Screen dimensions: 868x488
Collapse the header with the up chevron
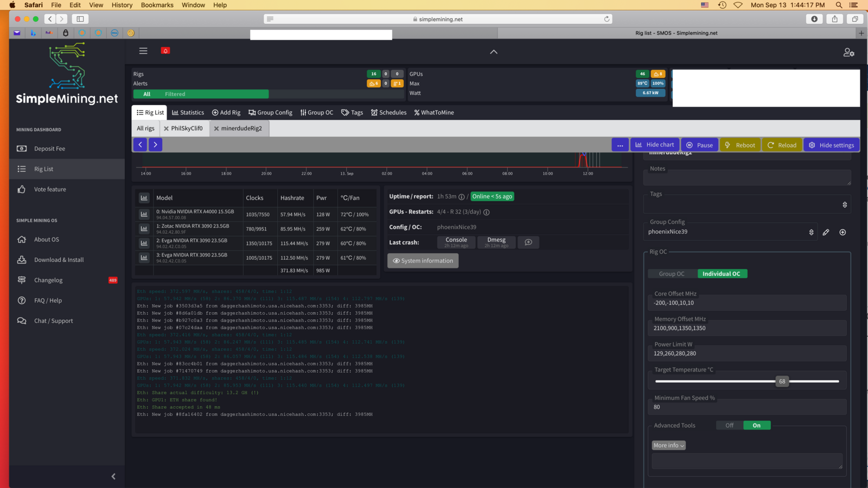point(494,52)
